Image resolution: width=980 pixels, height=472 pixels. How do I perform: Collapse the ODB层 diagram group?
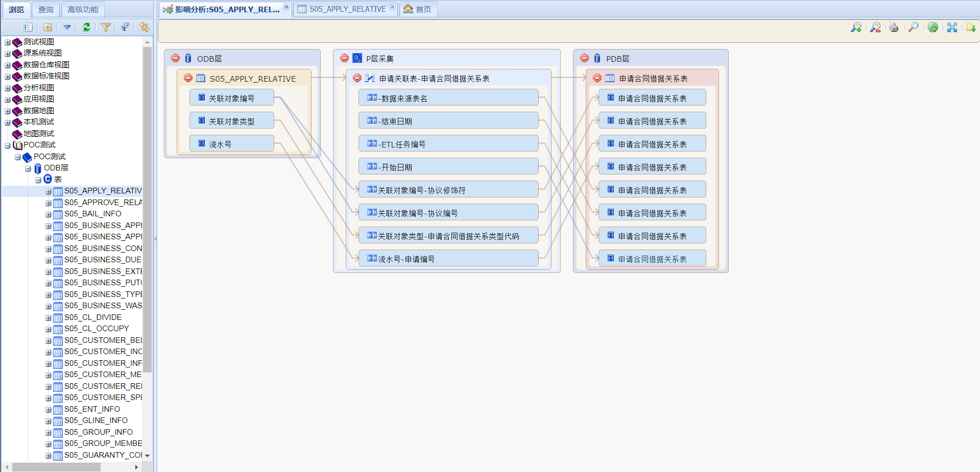coord(176,58)
